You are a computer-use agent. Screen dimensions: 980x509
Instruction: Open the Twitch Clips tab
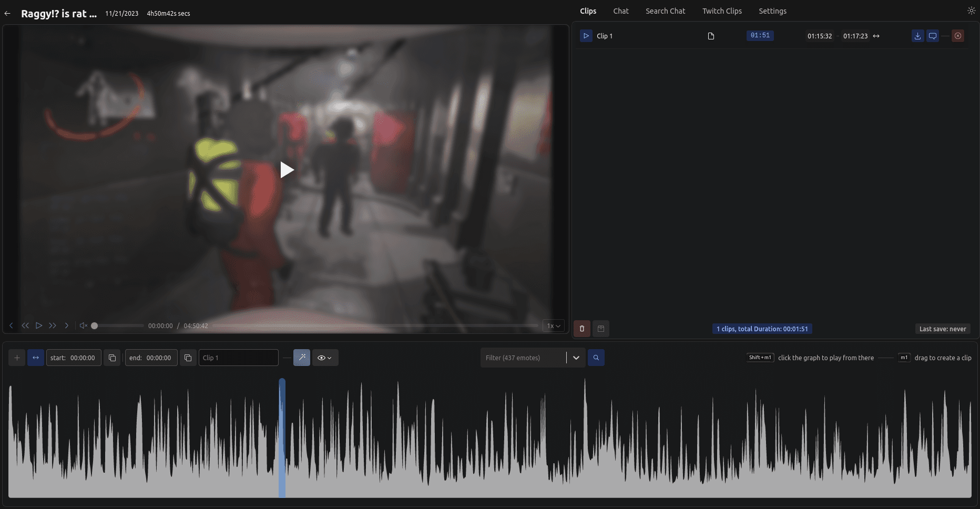(x=722, y=11)
